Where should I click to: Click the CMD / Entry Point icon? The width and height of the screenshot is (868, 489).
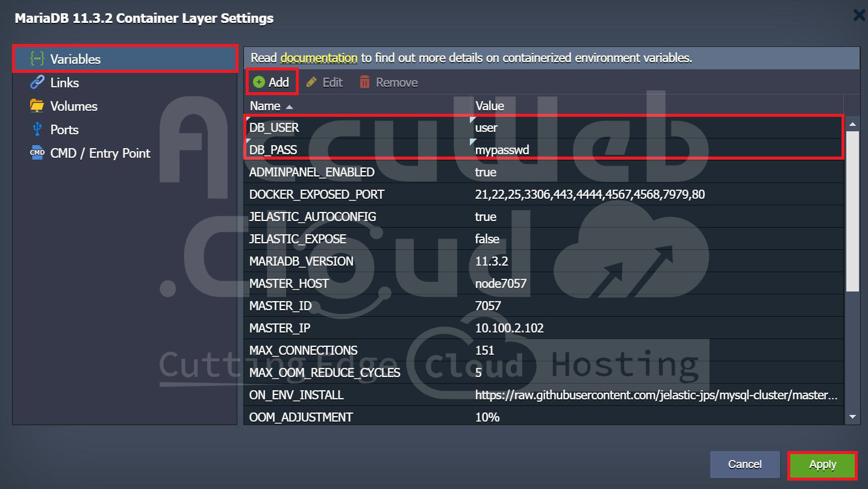pyautogui.click(x=37, y=153)
